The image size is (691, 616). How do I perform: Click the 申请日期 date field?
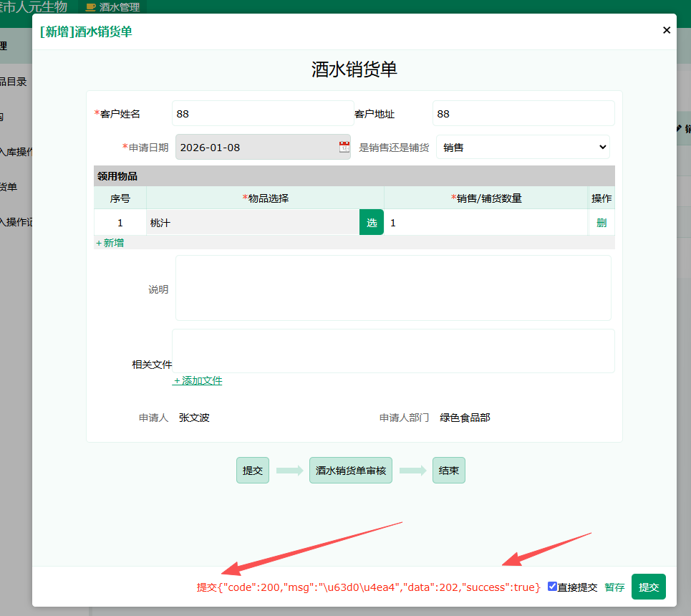click(256, 147)
